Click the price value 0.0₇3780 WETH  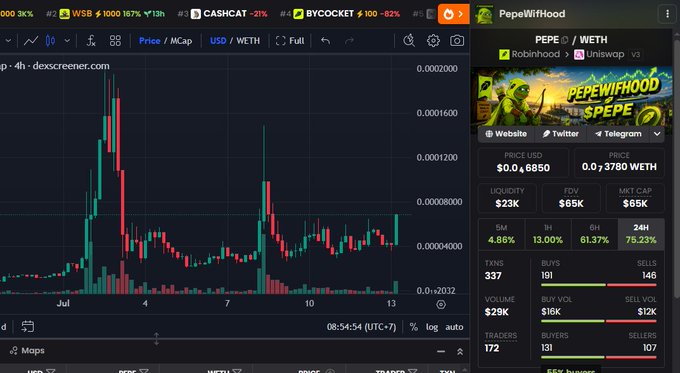tap(619, 167)
